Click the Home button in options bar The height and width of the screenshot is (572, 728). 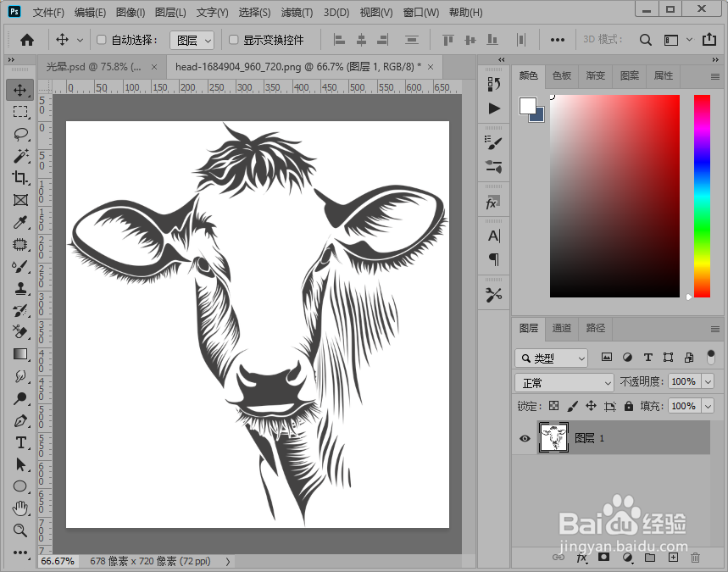(x=27, y=40)
